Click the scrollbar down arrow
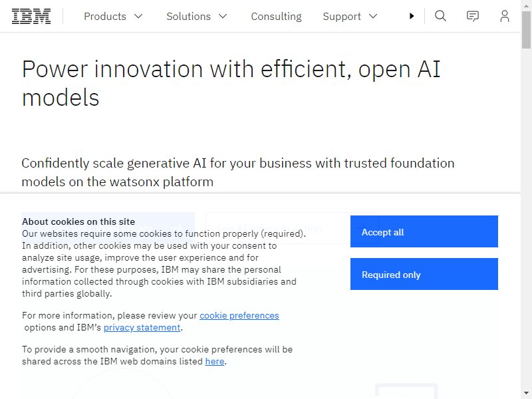 (526, 394)
